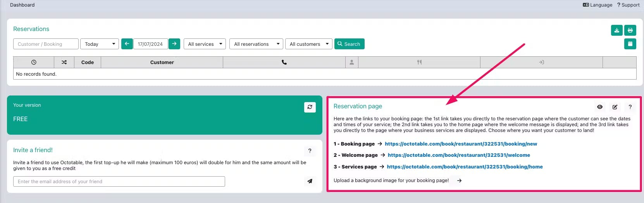This screenshot has height=203, width=644.
Task: Click Upload a background image text
Action: 391,180
